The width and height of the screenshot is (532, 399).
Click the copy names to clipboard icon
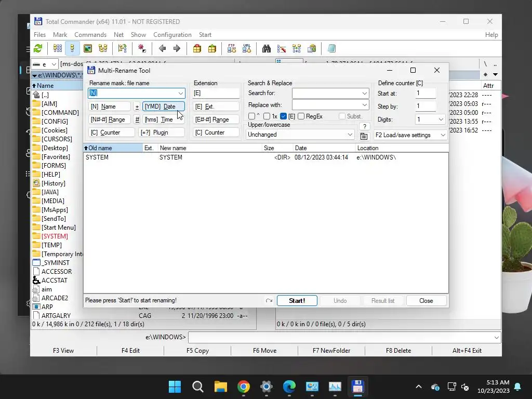pos(312,48)
